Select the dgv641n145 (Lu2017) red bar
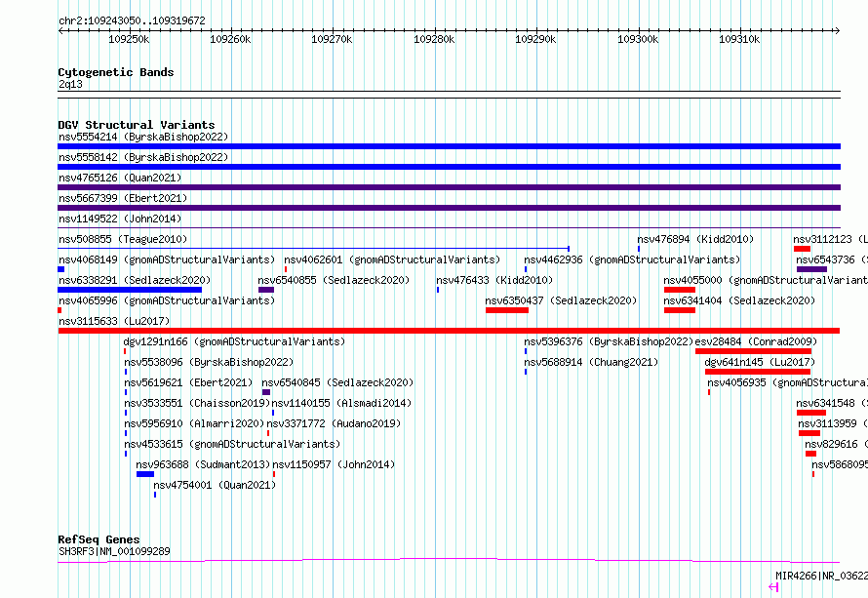Viewport: 868px width, 598px height. pos(758,372)
